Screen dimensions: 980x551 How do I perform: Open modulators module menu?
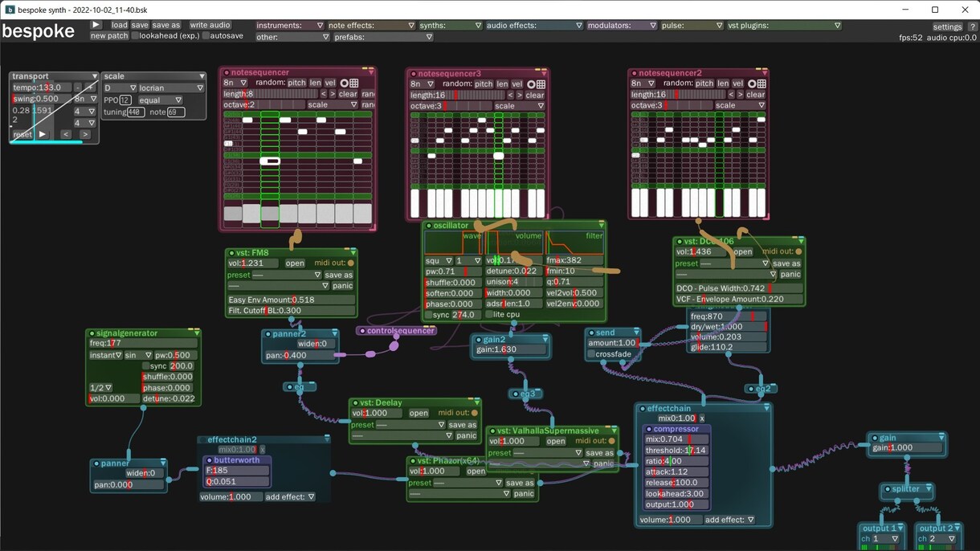click(622, 26)
